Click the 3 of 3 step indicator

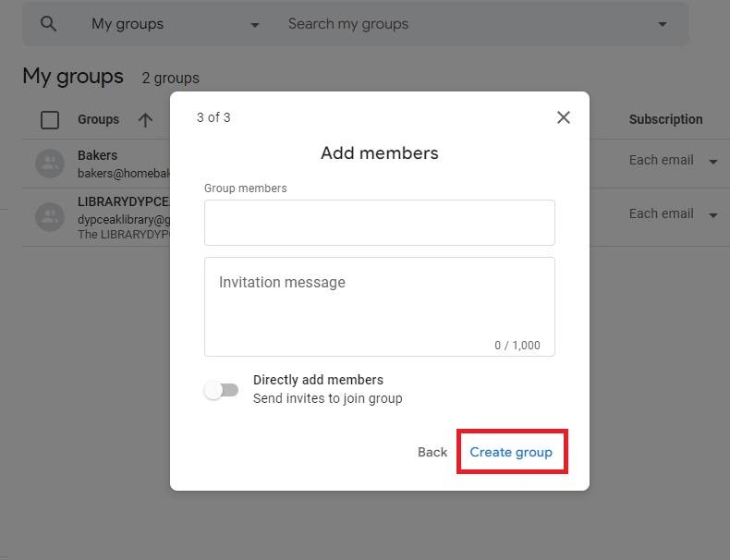point(213,117)
